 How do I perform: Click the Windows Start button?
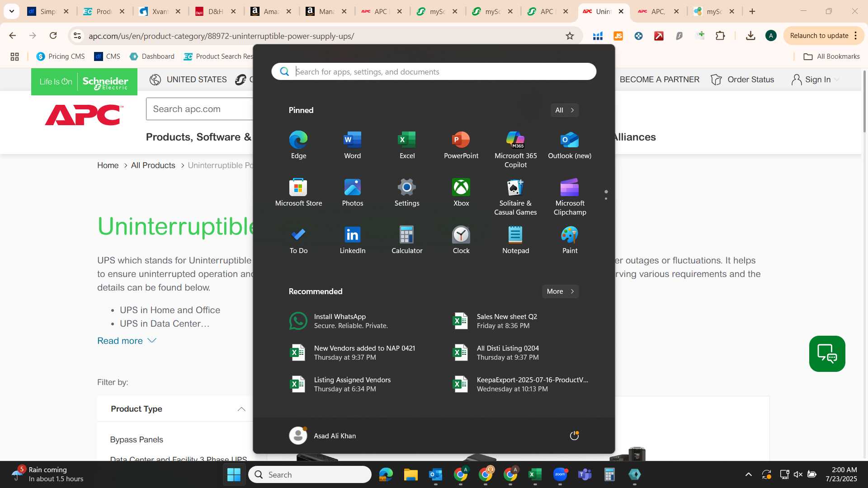coord(234,474)
